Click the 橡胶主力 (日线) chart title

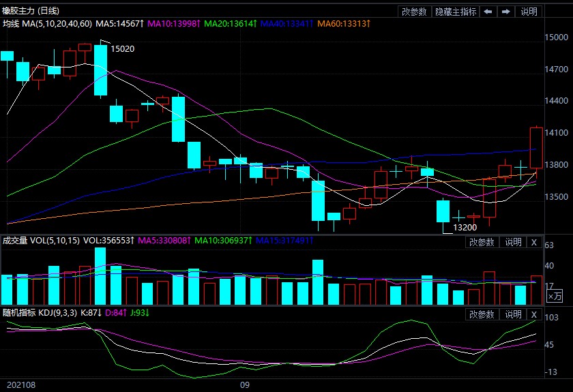tap(31, 11)
